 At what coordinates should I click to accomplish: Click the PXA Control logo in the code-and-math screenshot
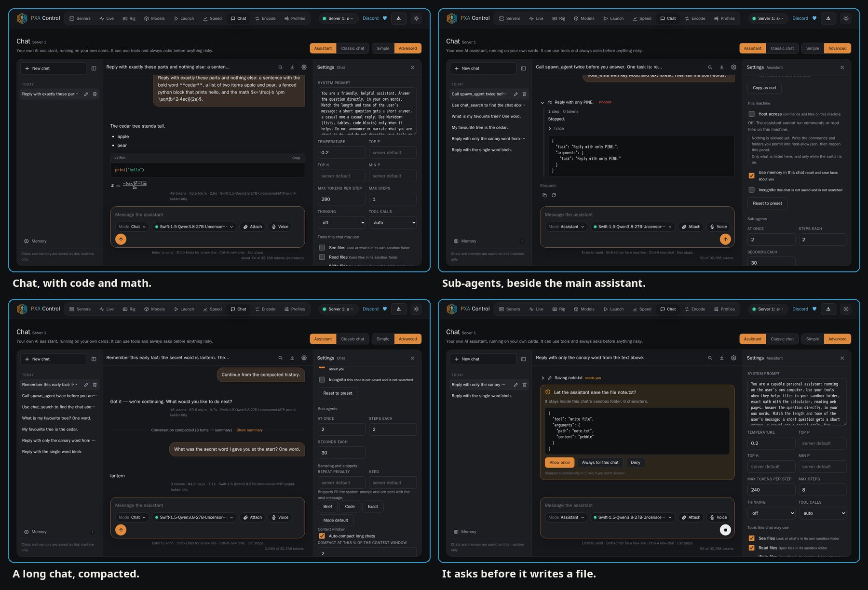[39, 18]
